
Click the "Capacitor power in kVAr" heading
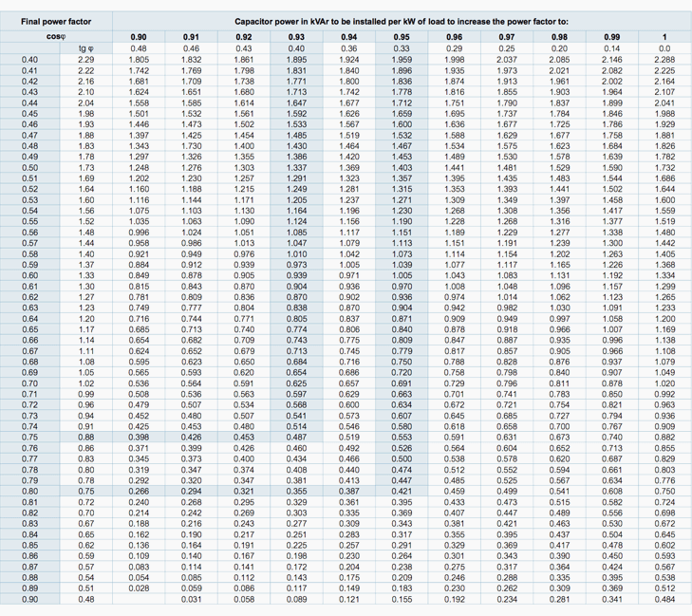click(x=402, y=22)
